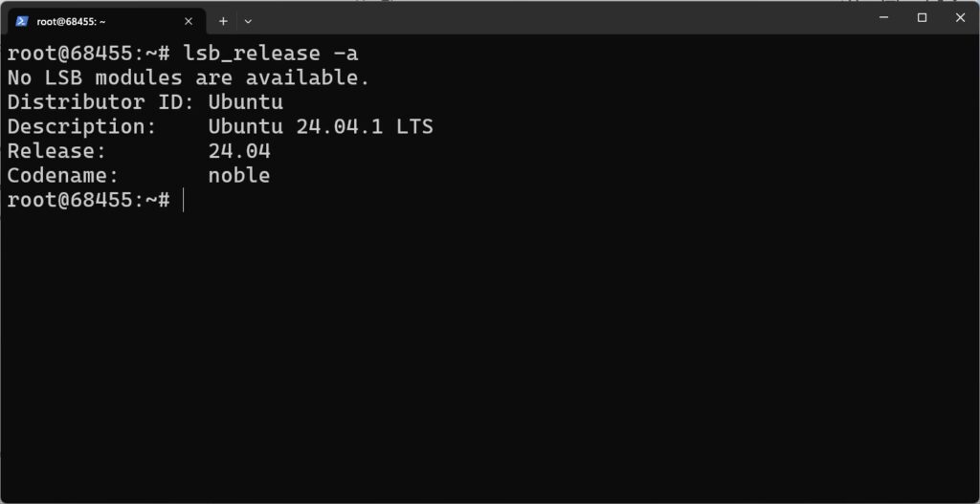This screenshot has width=980, height=504.
Task: Click the 'Ubuntu 24.04.1 LTS' description text
Action: [321, 126]
